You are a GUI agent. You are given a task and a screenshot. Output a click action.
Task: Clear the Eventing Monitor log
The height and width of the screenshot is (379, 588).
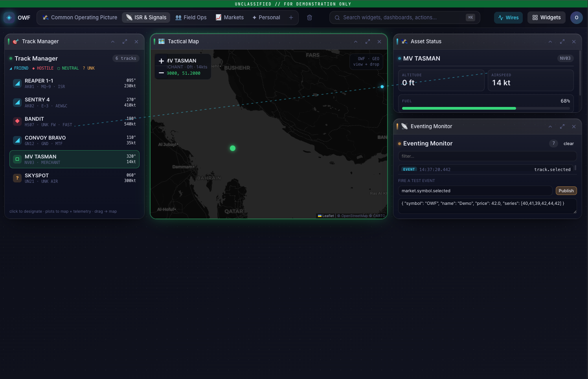pos(568,144)
